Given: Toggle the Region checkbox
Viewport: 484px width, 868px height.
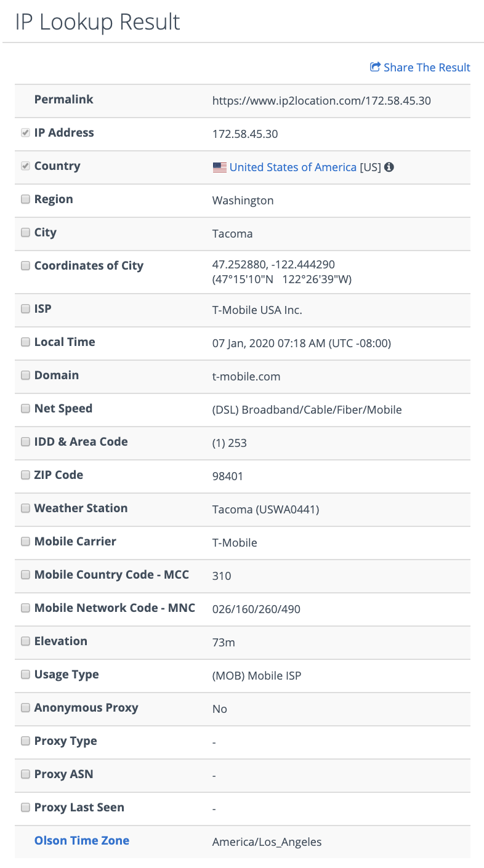Looking at the screenshot, I should pos(25,199).
